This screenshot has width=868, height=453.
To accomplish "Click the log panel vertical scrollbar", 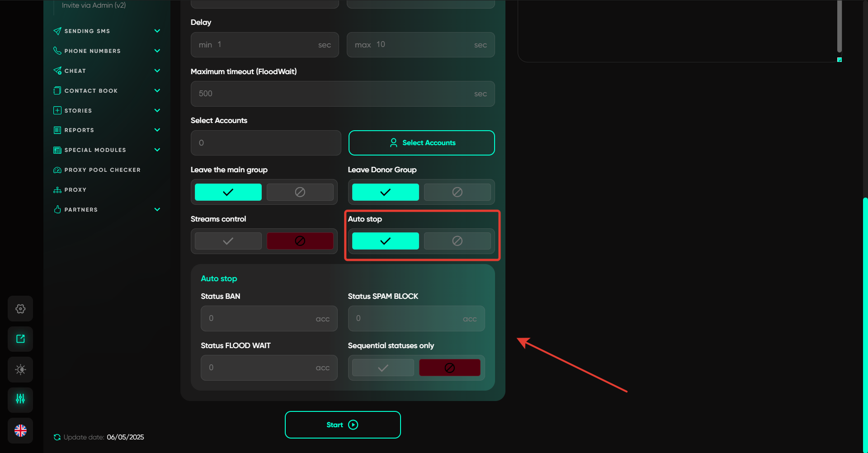I will coord(839,27).
